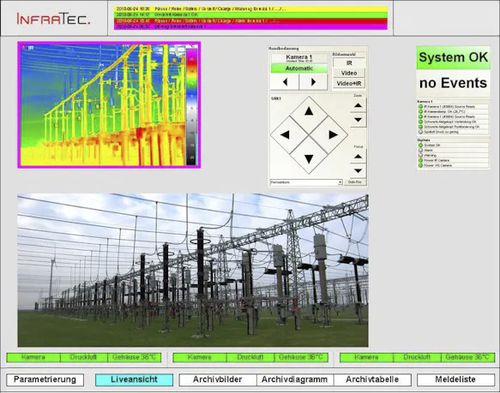Screen dimensions: 500x393
Task: Click the no Events status indicator
Action: (453, 83)
